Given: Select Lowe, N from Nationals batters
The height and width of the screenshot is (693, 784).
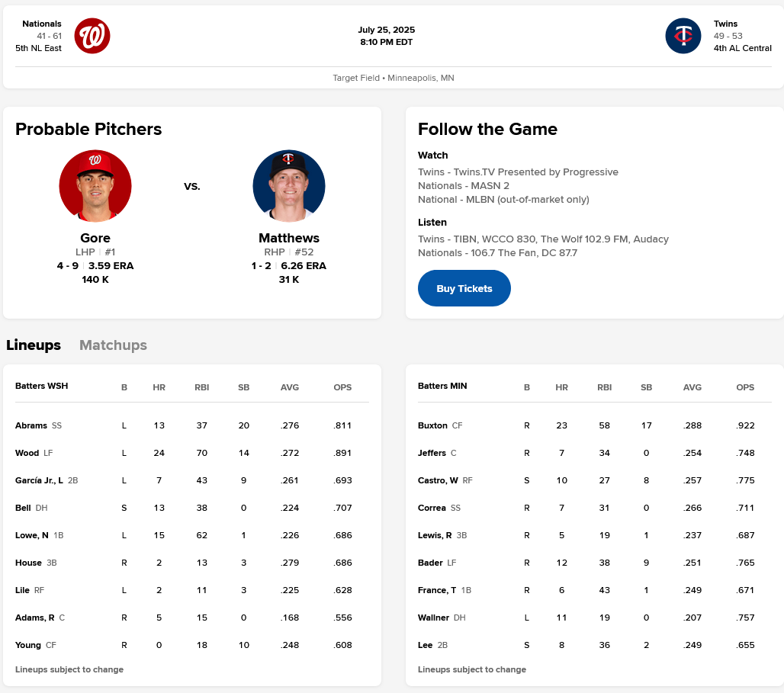Looking at the screenshot, I should point(32,535).
